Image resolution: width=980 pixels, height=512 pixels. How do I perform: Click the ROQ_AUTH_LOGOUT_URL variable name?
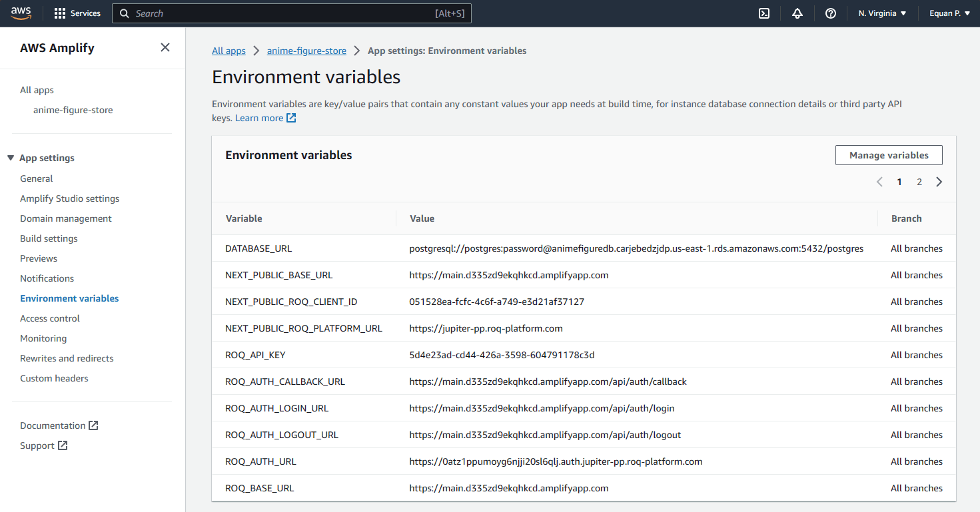coord(282,435)
